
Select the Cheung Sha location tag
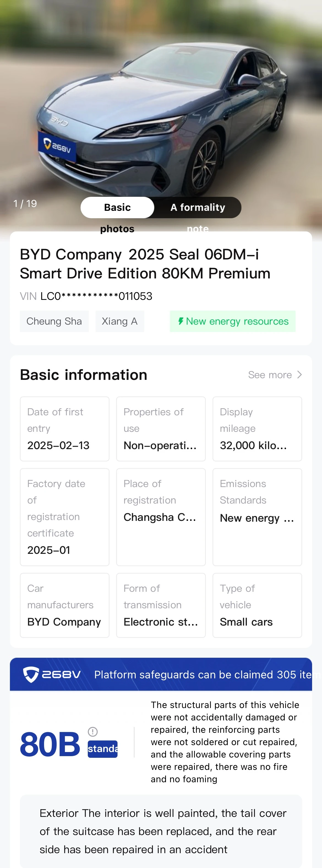coord(54,321)
